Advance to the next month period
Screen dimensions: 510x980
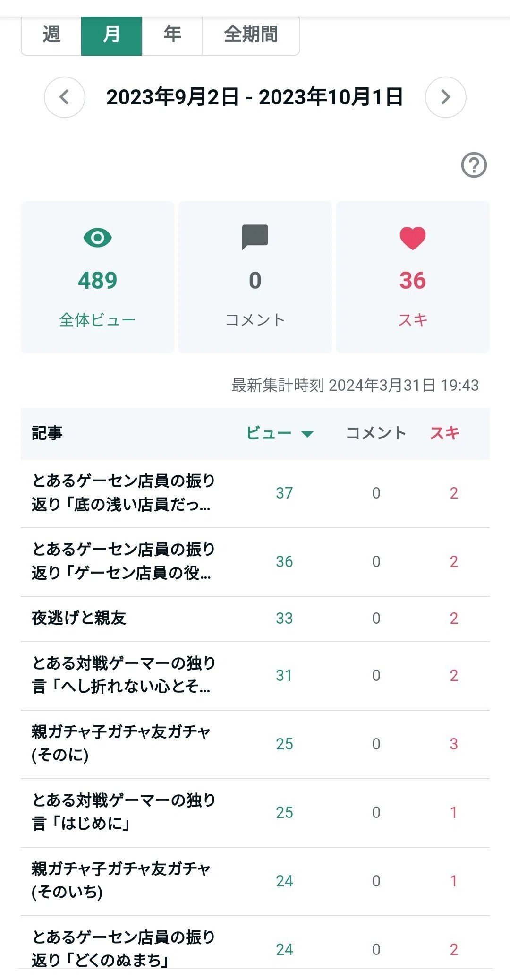445,97
